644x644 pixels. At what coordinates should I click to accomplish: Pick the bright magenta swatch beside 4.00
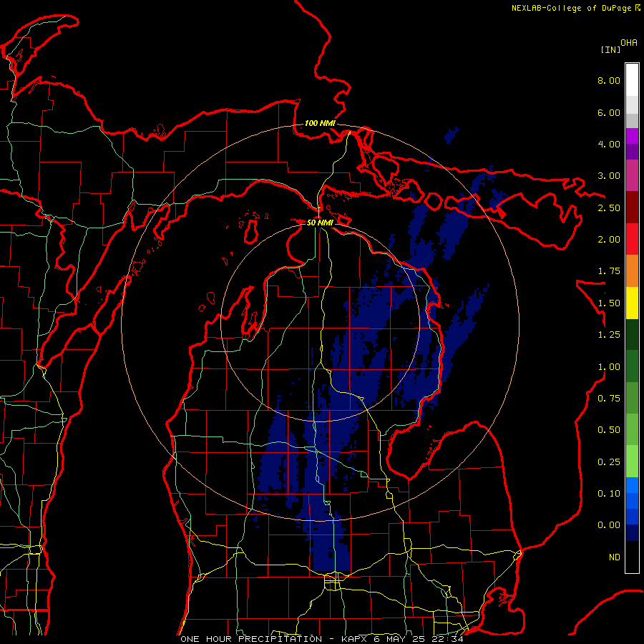click(632, 136)
